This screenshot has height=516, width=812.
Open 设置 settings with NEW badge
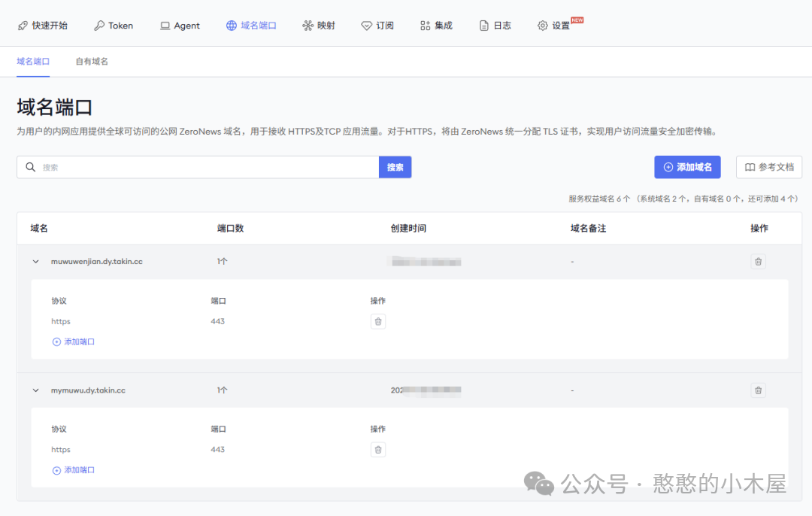point(555,26)
